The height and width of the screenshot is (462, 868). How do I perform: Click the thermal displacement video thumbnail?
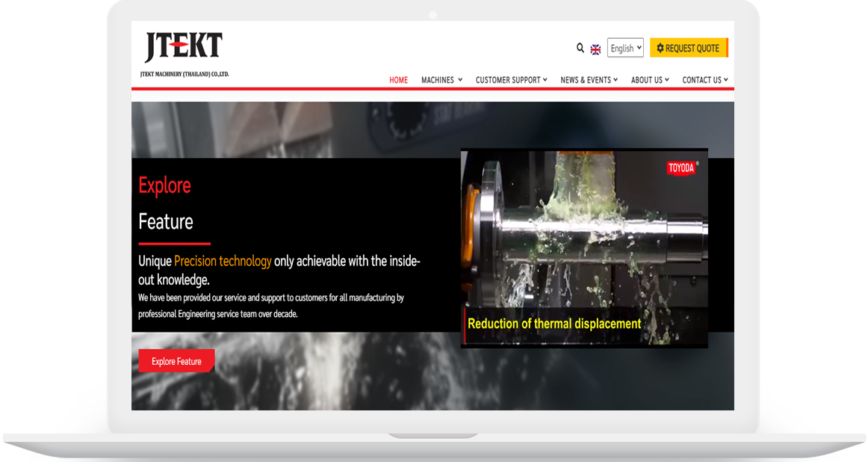(x=584, y=247)
